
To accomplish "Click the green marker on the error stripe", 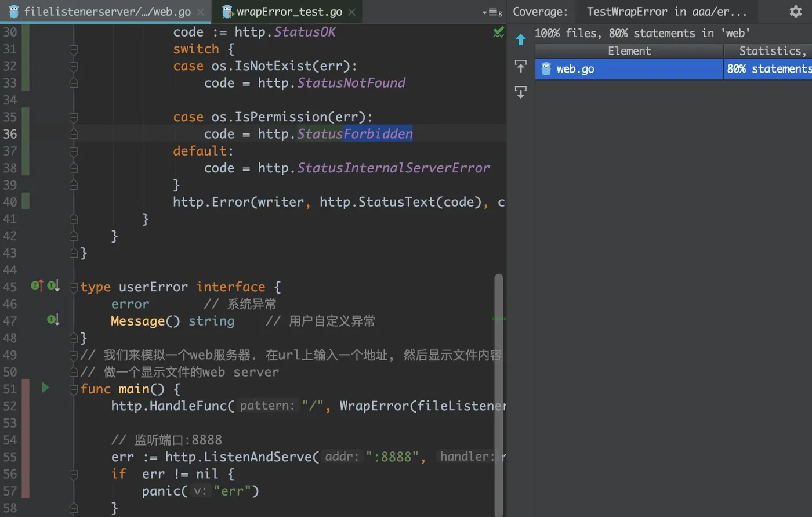I will [499, 319].
